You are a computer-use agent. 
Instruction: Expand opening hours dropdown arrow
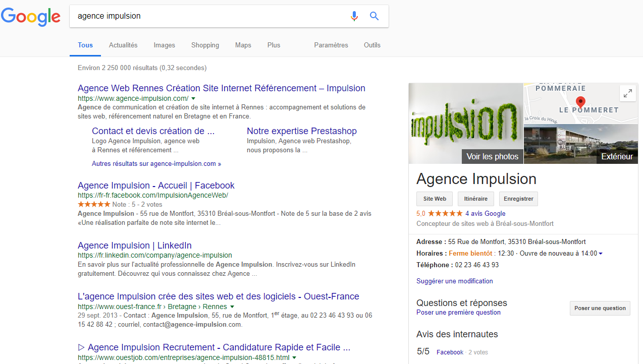click(x=601, y=254)
